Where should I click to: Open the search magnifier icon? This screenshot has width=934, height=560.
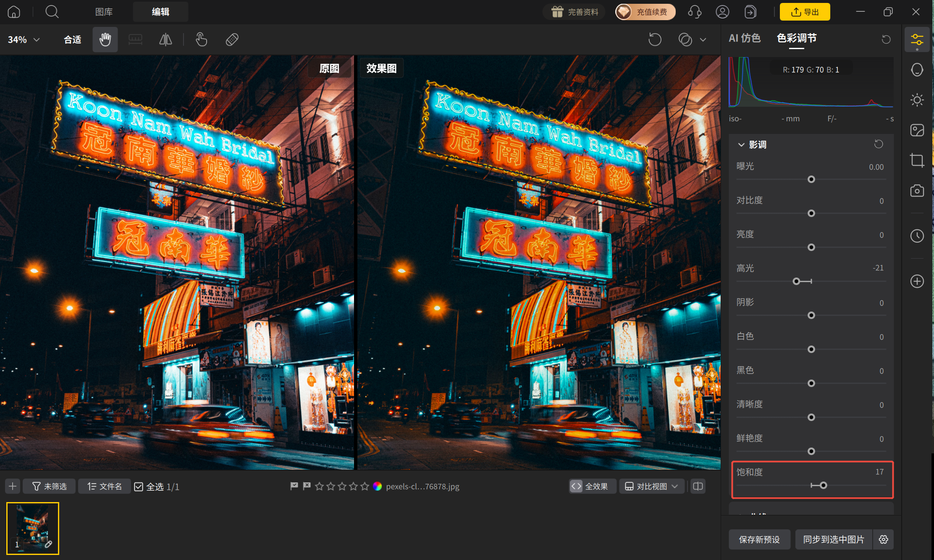[x=52, y=12]
